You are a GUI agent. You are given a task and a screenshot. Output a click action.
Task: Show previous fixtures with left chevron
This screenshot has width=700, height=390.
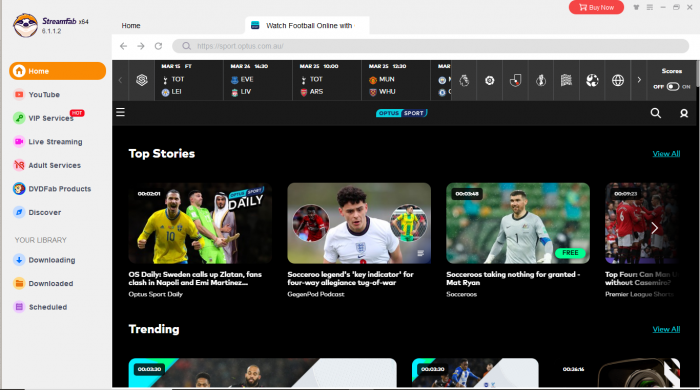pyautogui.click(x=120, y=80)
